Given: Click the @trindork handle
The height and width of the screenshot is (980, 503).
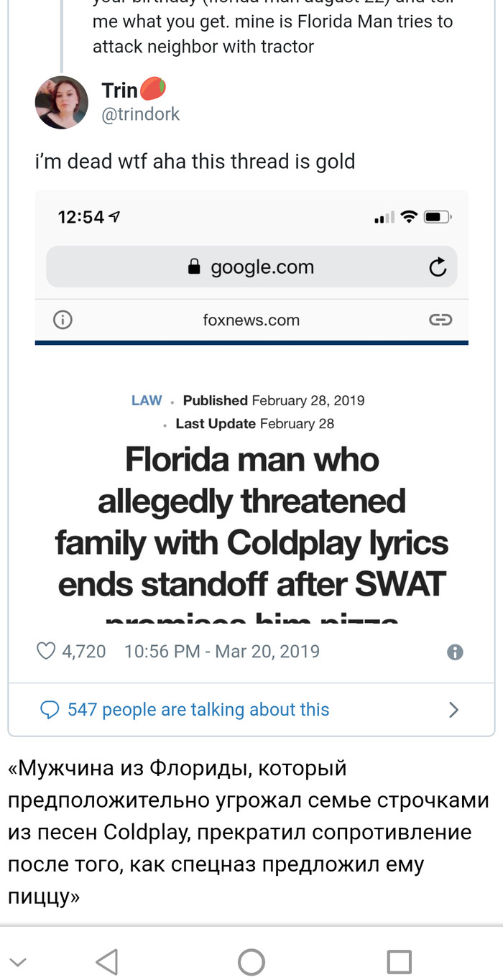Looking at the screenshot, I should 141,114.
